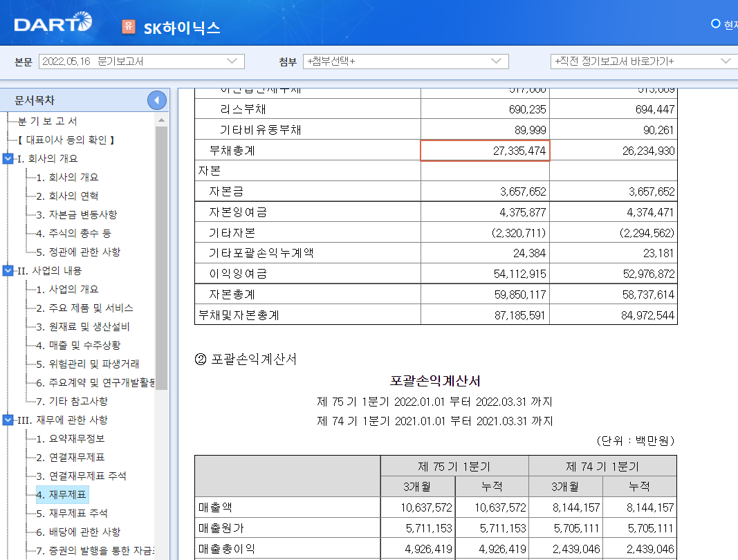Image resolution: width=738 pixels, height=560 pixels.
Task: Collapse section III. 재무에 관한 사항
Action: pyautogui.click(x=7, y=418)
